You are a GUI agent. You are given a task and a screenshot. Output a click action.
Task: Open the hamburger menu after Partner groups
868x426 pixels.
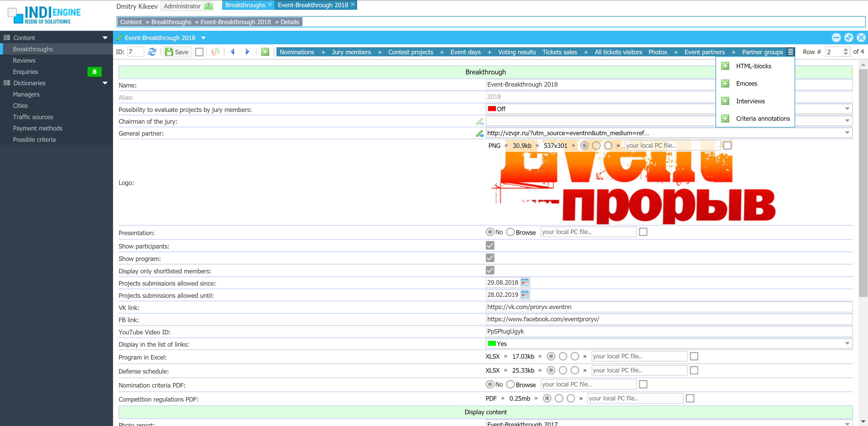click(790, 52)
